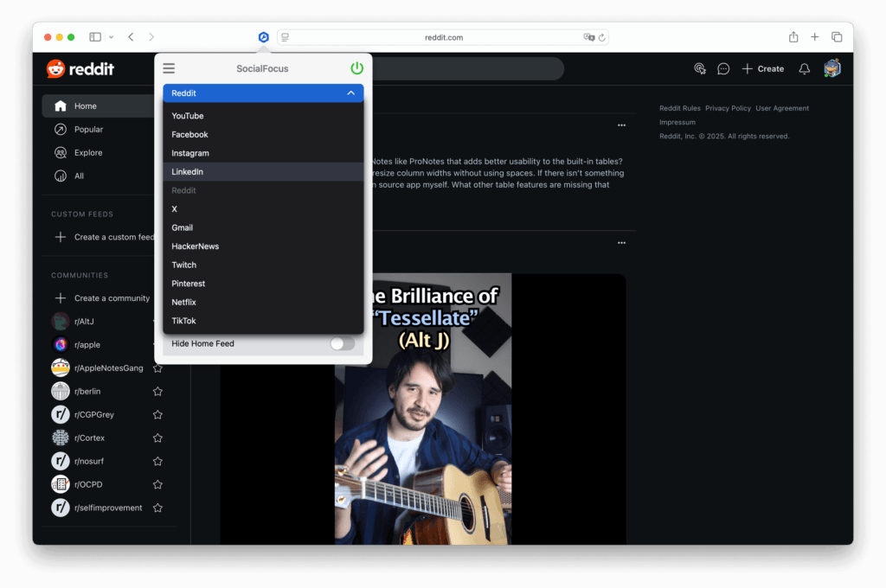Favorite r/berlin with star
The width and height of the screenshot is (886, 588).
157,392
